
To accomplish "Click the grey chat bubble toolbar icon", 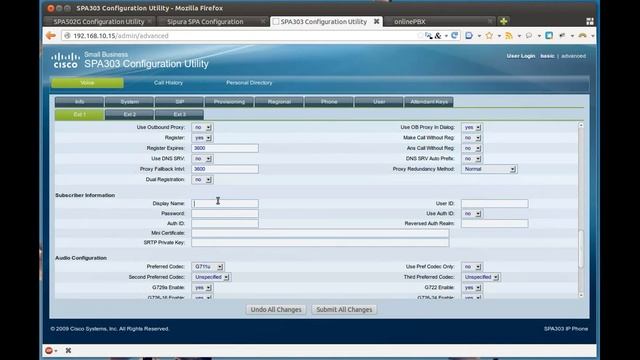I will 529,36.
